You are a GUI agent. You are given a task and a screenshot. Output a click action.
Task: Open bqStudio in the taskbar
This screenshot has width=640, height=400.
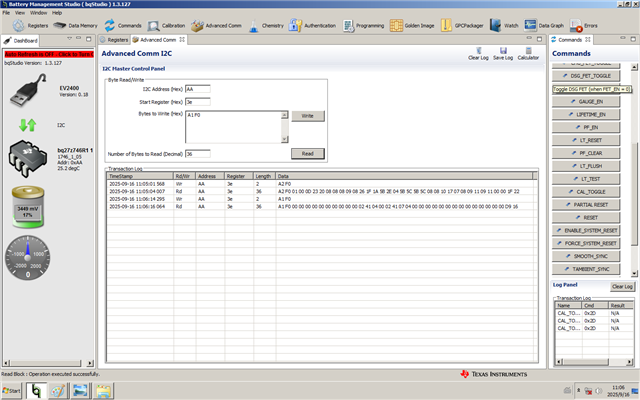[36, 391]
